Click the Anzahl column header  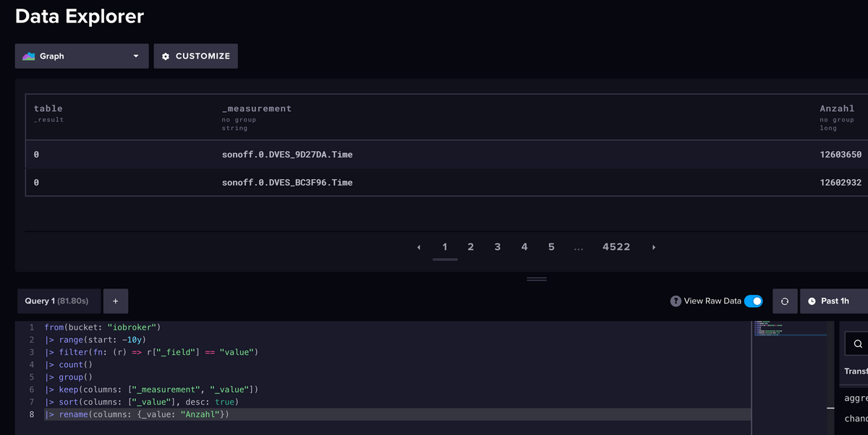click(x=837, y=108)
